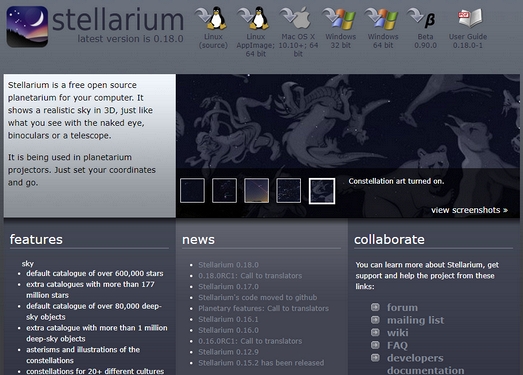
Task: Open 0.16.0RC1: Call to translators news
Action: (250, 341)
